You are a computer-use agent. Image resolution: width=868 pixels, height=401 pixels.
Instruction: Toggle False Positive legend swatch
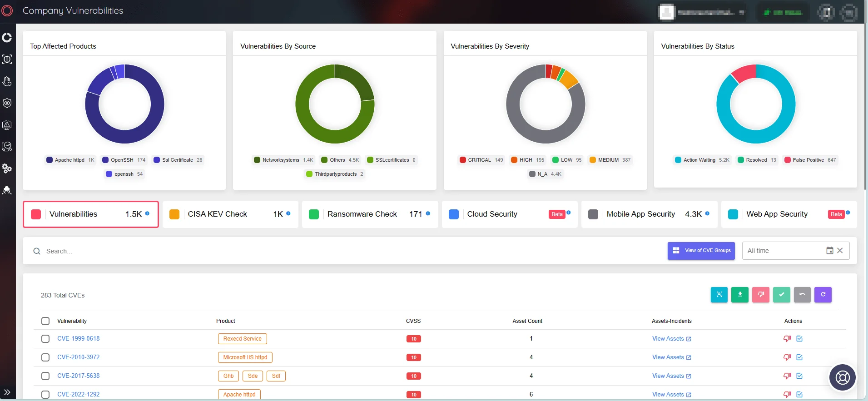[787, 160]
